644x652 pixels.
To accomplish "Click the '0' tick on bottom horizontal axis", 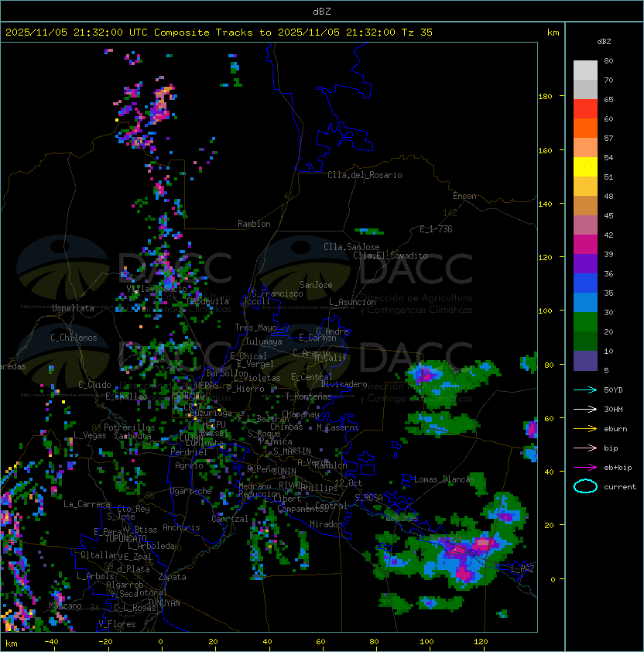I will 160,642.
